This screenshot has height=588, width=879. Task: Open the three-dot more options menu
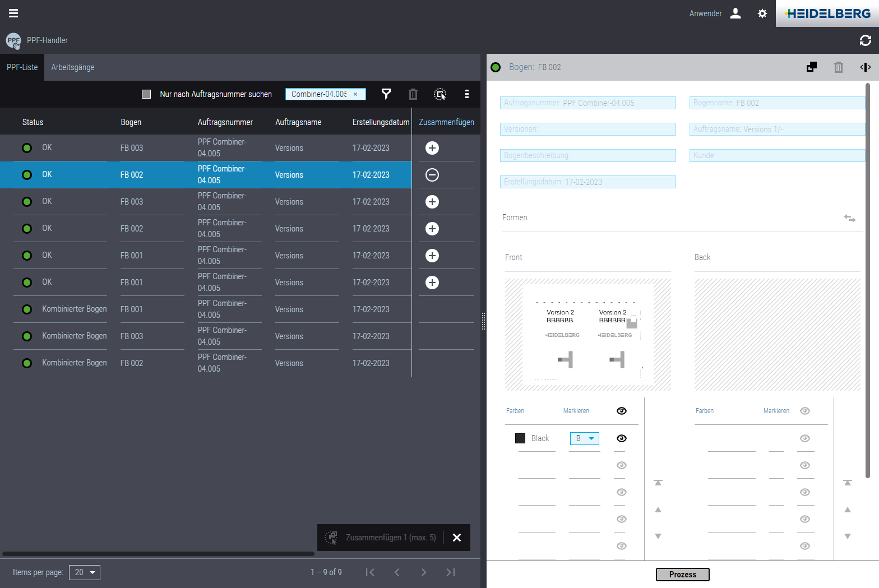click(467, 94)
